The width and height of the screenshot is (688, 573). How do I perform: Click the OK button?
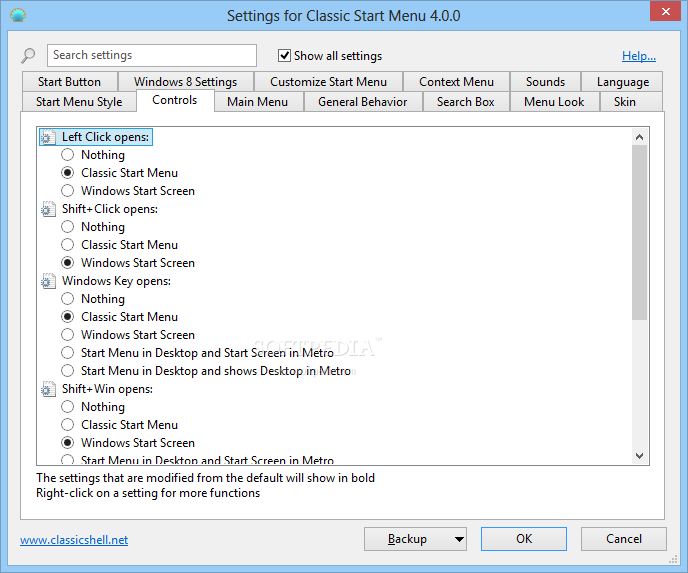point(524,539)
